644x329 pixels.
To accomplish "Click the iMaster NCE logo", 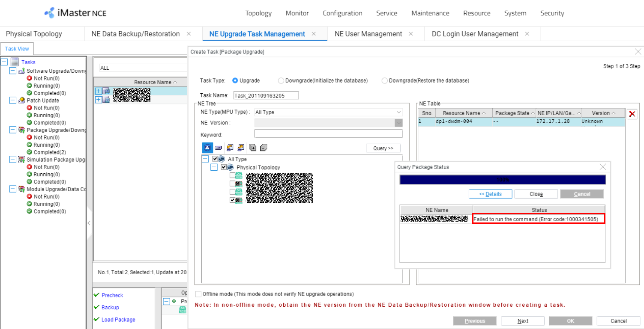I will (75, 13).
